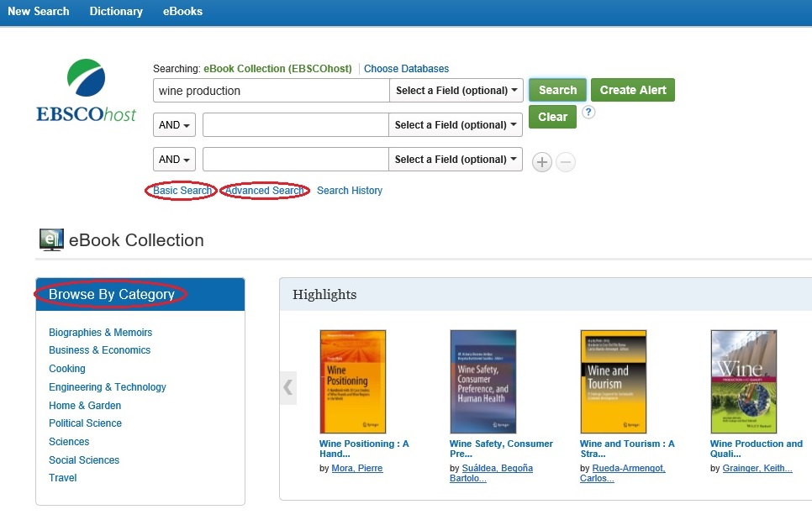Screen dimensions: 812x520
Task: Browse the Travel category
Action: click(63, 478)
